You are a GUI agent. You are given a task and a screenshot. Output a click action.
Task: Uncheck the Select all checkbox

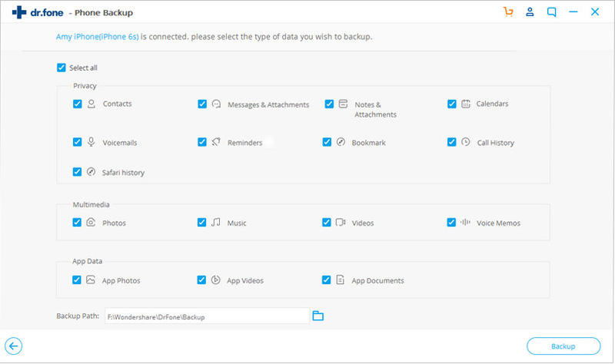[61, 68]
